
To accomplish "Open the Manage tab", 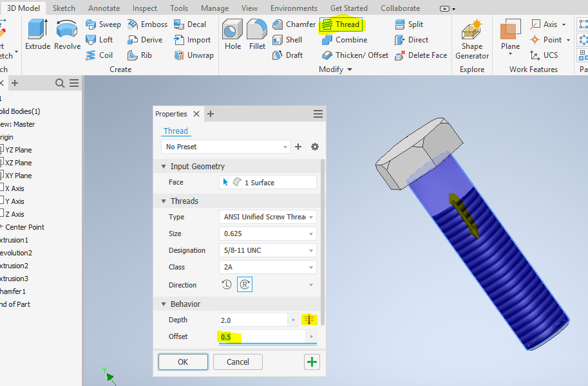I will point(214,8).
